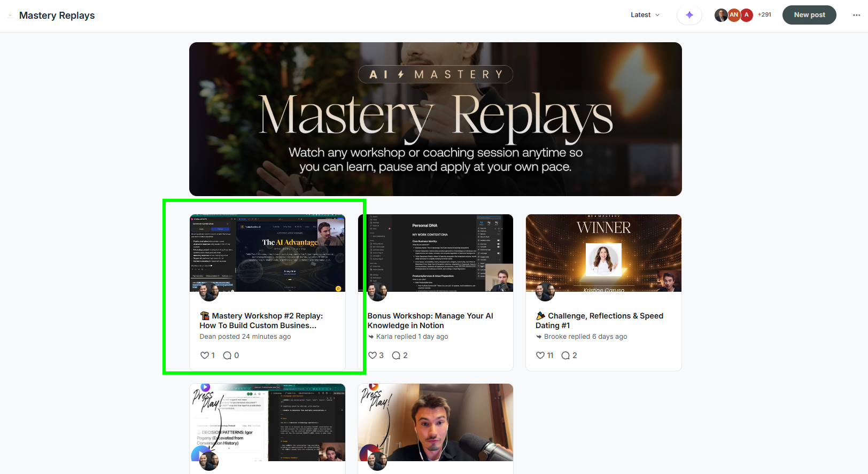868x474 pixels.
Task: Open the three-dot more options menu
Action: point(856,15)
